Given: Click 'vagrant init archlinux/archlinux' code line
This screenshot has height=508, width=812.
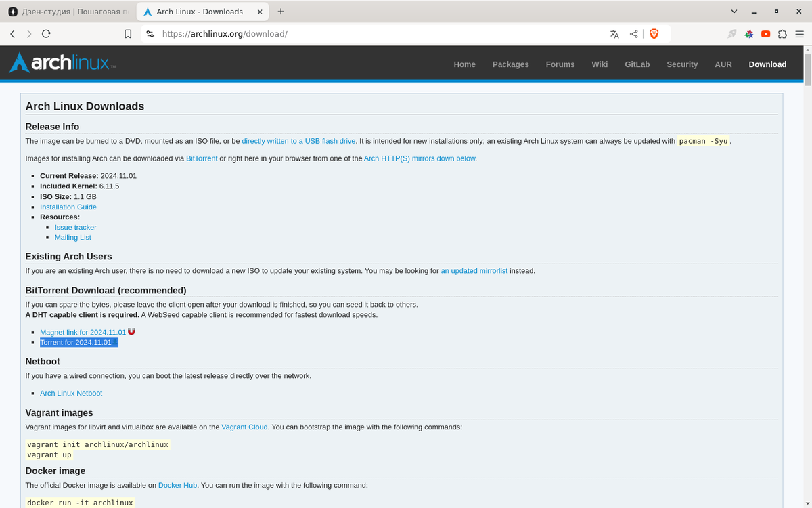Looking at the screenshot, I should point(97,445).
